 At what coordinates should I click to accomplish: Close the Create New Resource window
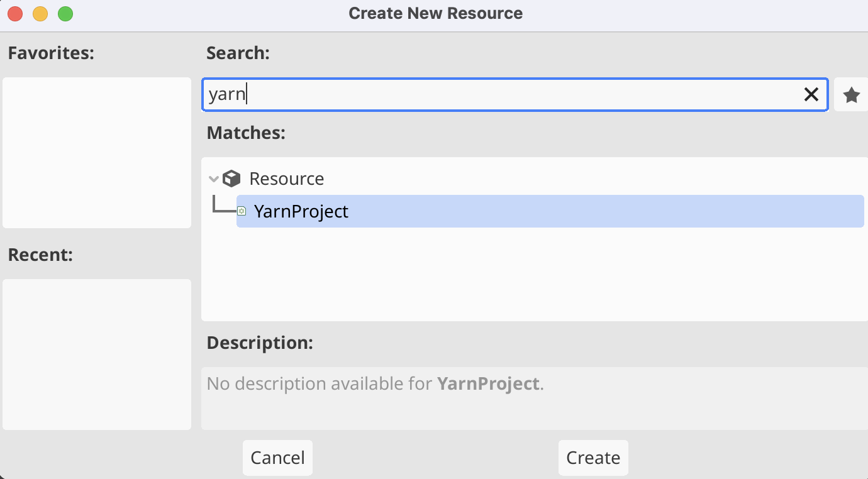[x=15, y=14]
